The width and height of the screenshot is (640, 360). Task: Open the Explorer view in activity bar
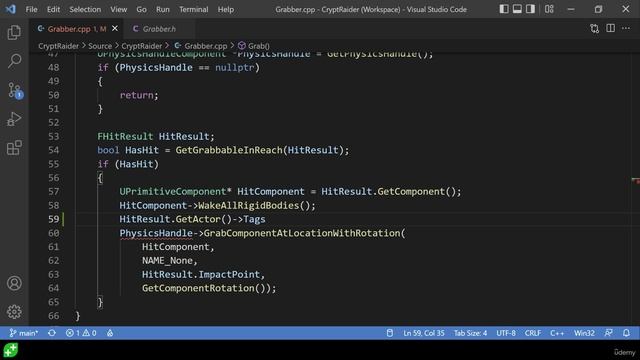pos(14,32)
